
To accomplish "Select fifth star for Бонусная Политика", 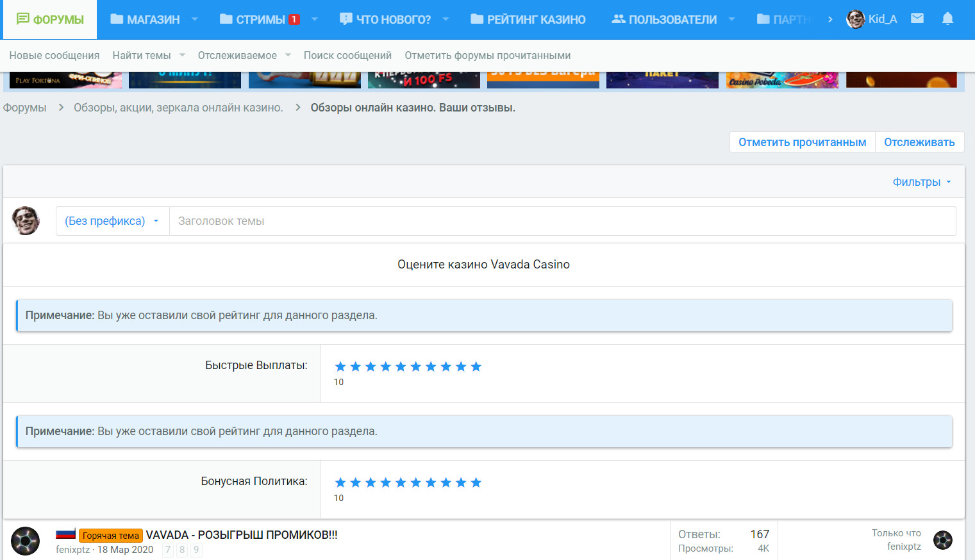I will 401,482.
